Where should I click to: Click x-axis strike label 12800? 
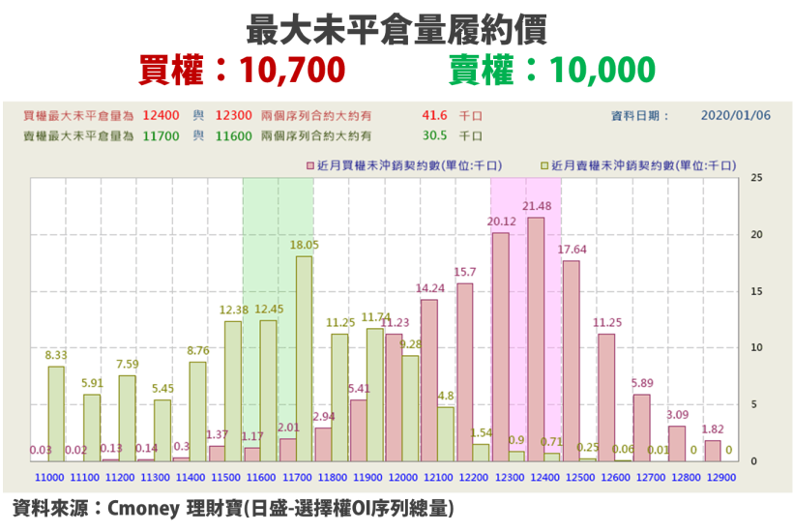click(687, 478)
